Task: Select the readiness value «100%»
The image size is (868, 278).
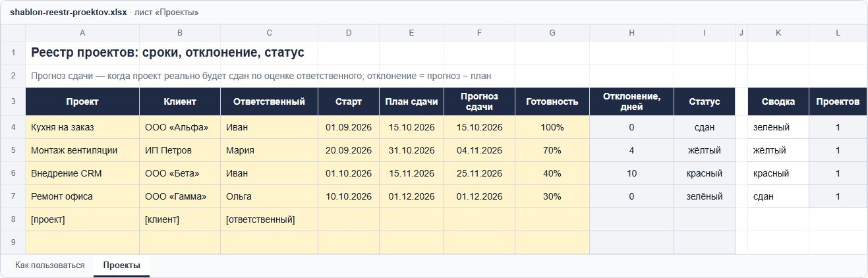Action: [x=552, y=127]
